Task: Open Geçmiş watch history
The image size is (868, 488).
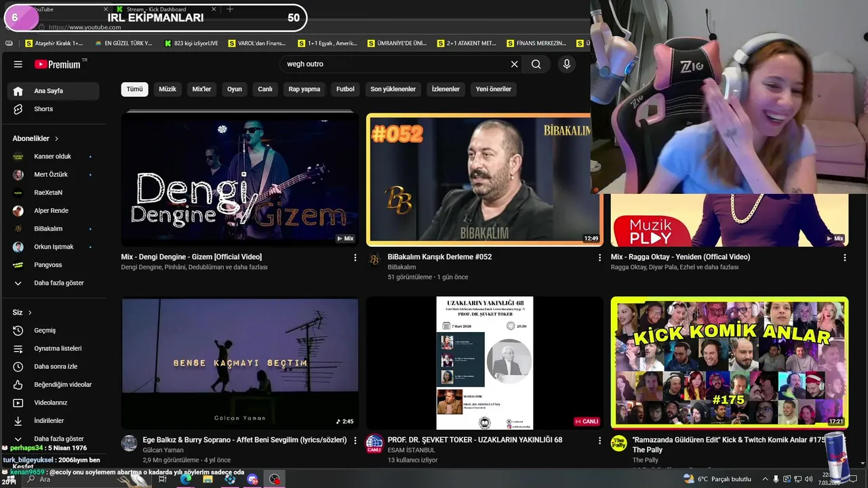Action: pyautogui.click(x=54, y=331)
